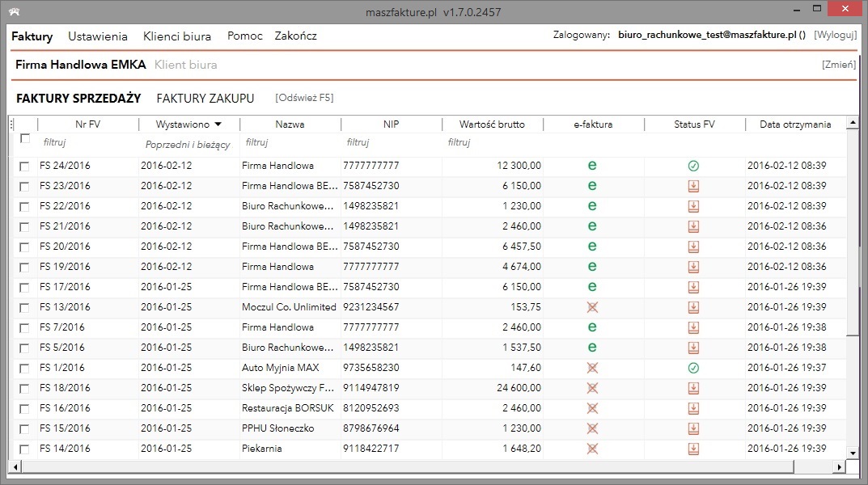
Task: Click the crossed e-faktura icon for FS 13/2016
Action: coord(592,307)
